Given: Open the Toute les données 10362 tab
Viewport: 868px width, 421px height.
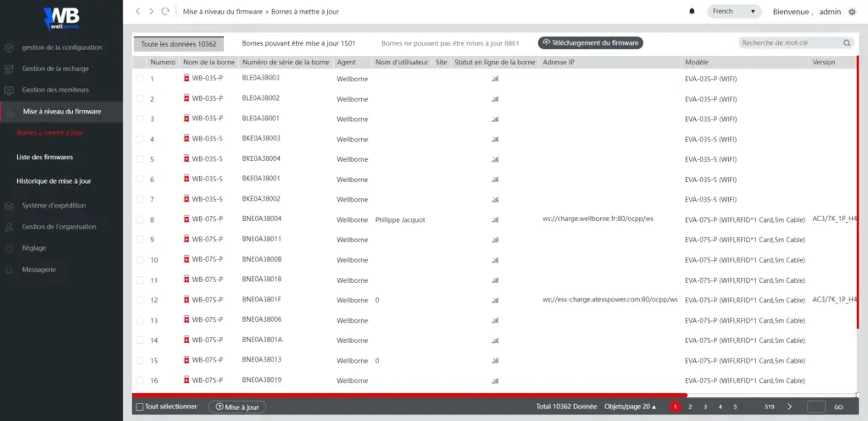Looking at the screenshot, I should (178, 43).
